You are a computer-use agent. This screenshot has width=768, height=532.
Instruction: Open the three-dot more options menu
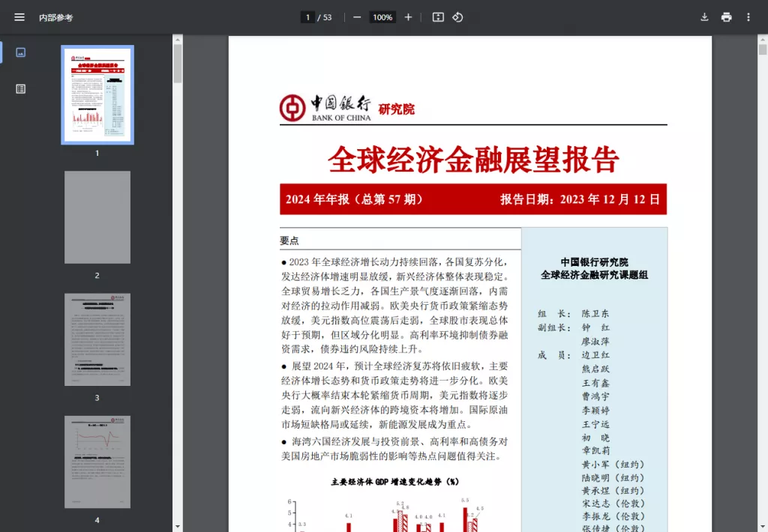click(748, 16)
